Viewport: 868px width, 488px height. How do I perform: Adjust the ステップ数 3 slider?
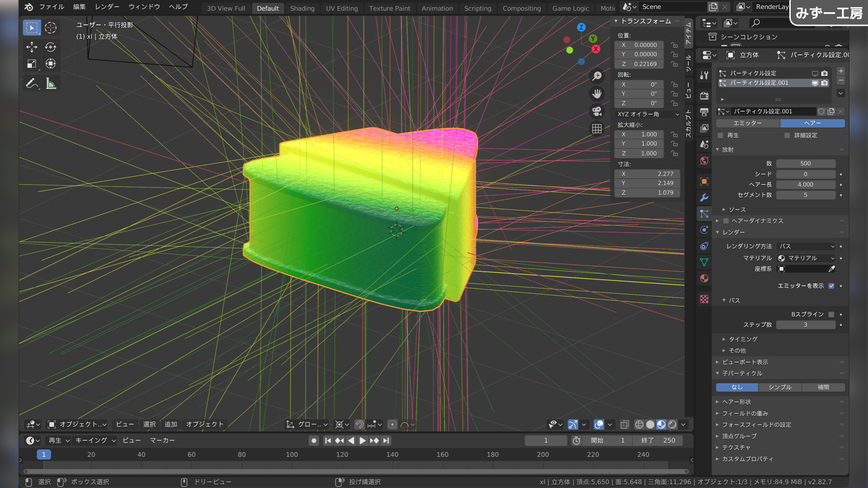pyautogui.click(x=806, y=325)
